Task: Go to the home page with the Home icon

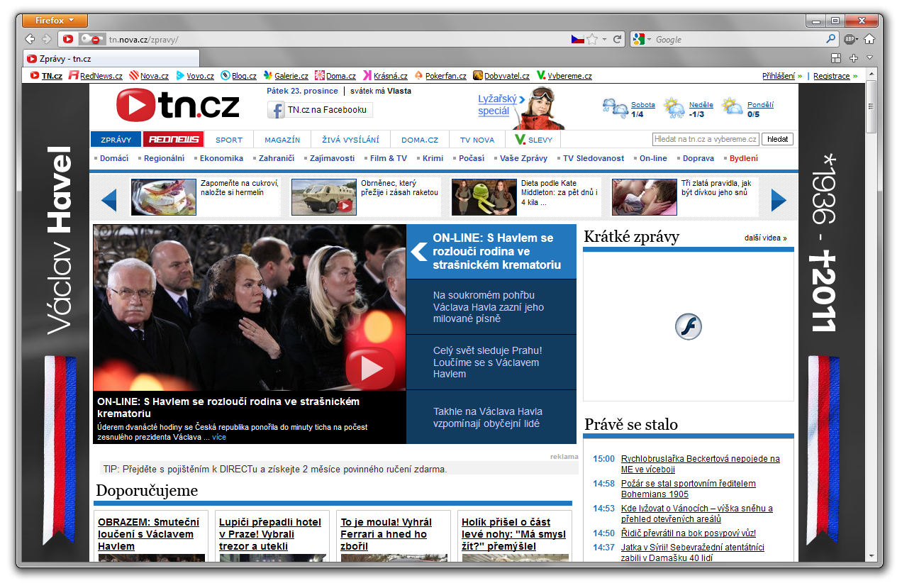Action: coord(869,39)
